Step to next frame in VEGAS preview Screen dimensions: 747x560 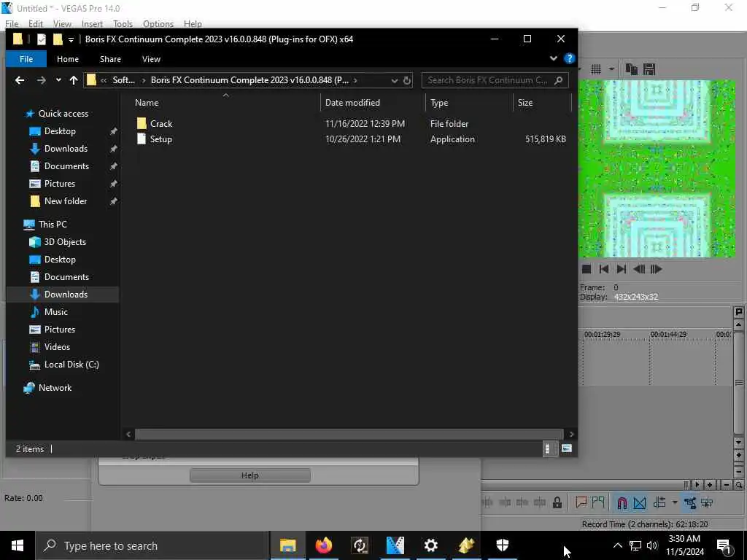click(x=656, y=269)
